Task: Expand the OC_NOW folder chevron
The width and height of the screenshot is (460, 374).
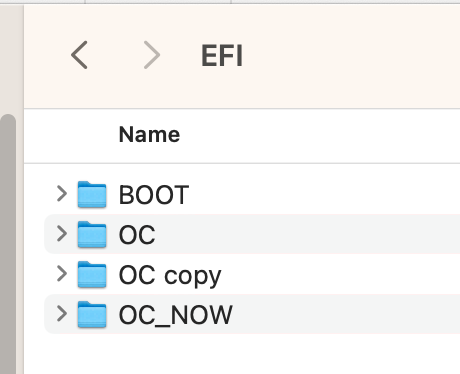Action: point(62,314)
